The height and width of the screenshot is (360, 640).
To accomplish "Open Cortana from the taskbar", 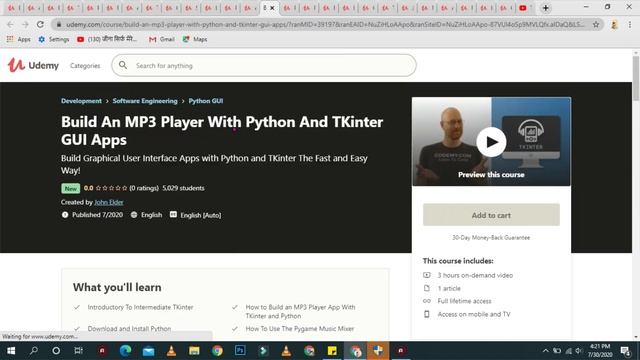I will (x=56, y=351).
